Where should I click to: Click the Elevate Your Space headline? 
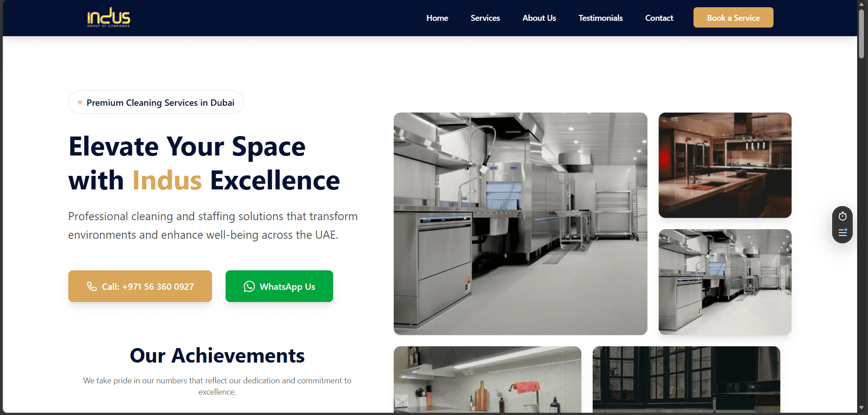(204, 163)
